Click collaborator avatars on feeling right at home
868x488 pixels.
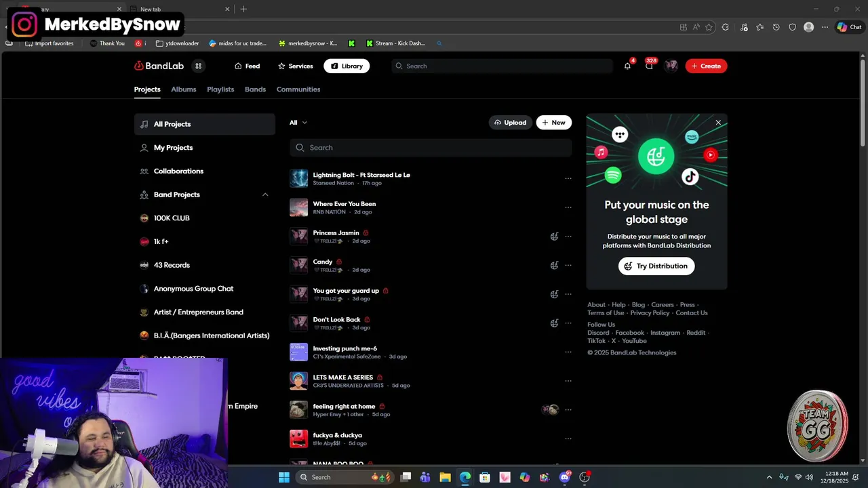click(551, 410)
